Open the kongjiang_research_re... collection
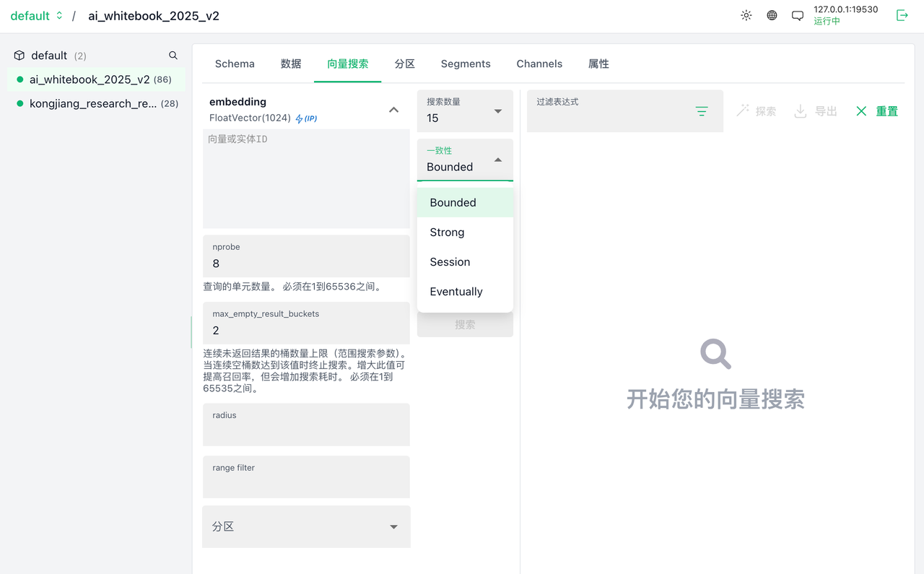Screen dimensions: 924x574 (96, 103)
